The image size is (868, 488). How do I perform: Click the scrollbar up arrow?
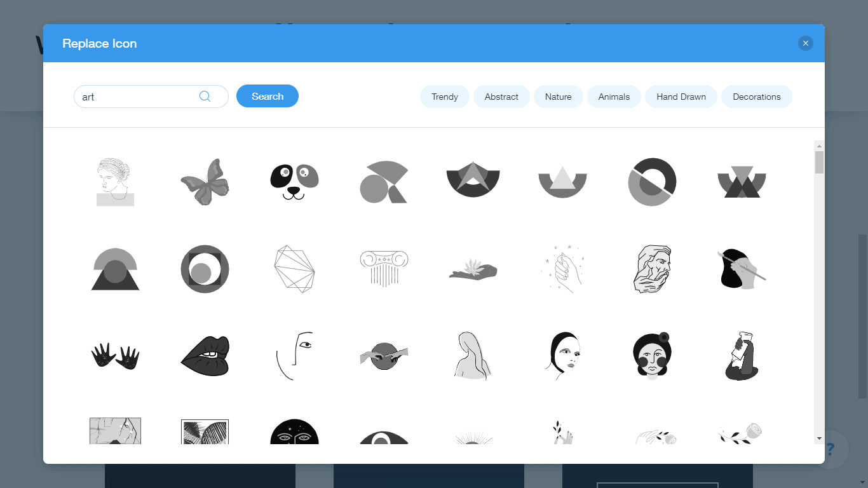pos(819,146)
